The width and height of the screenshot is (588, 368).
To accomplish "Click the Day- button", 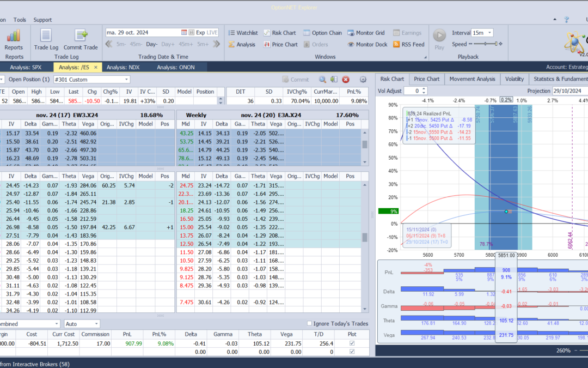I will [x=151, y=44].
